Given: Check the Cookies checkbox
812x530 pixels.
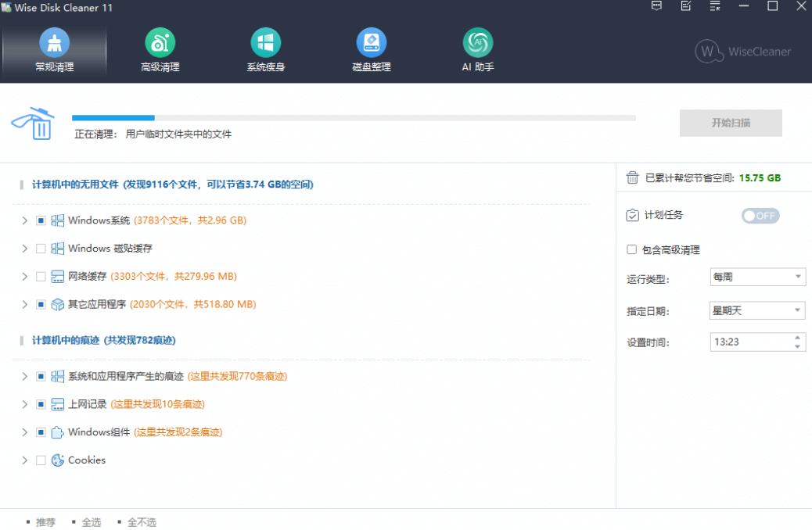Looking at the screenshot, I should pyautogui.click(x=41, y=460).
